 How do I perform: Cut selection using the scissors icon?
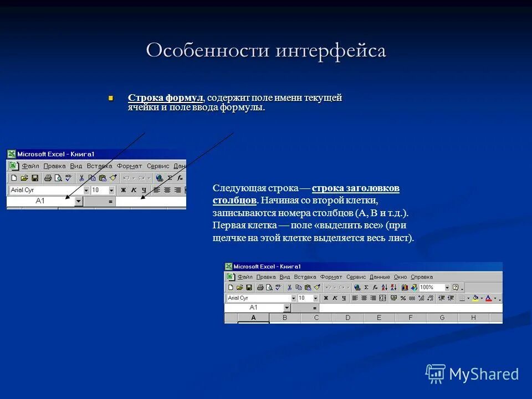pyautogui.click(x=290, y=287)
